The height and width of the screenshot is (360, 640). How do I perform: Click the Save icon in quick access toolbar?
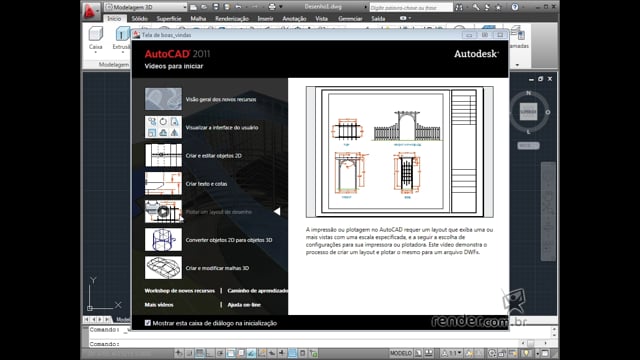(x=216, y=7)
